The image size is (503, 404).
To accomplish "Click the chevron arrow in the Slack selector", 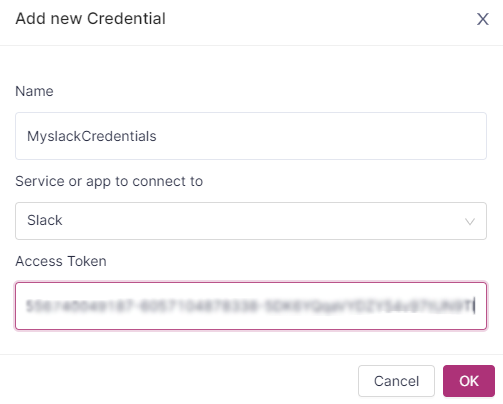I will pyautogui.click(x=470, y=221).
